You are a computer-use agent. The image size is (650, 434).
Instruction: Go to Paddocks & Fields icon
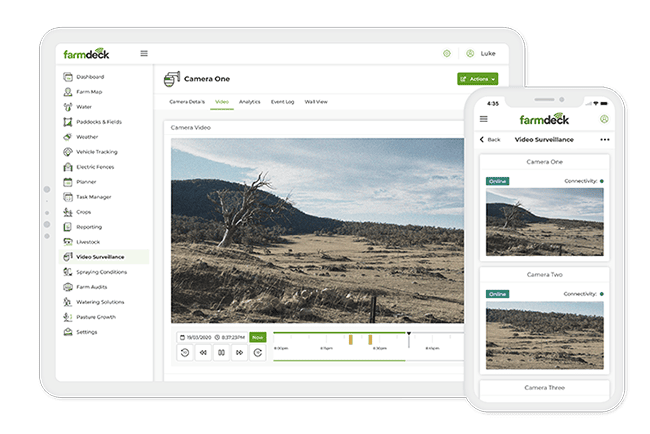[68, 122]
